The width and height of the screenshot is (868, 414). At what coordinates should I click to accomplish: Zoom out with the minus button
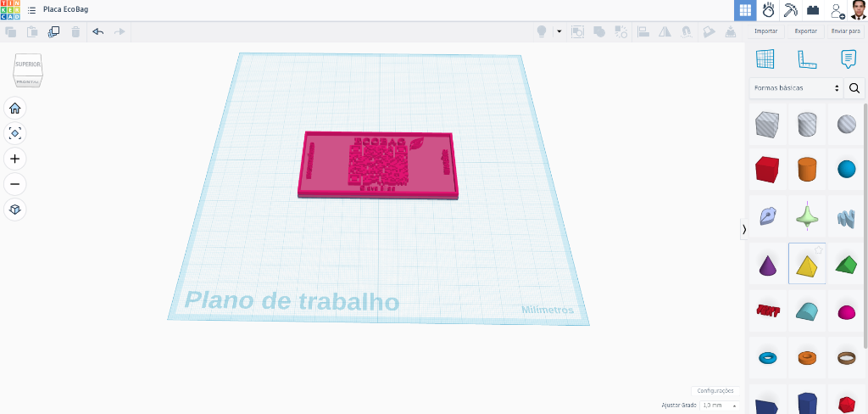15,184
